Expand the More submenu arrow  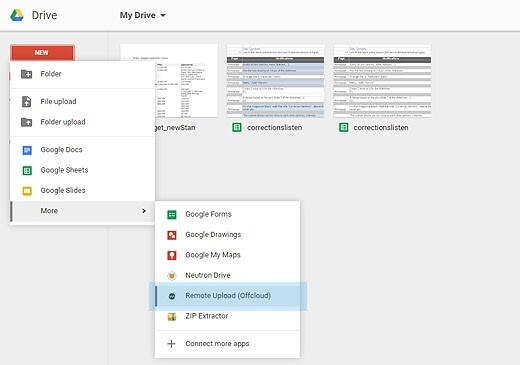tap(144, 211)
